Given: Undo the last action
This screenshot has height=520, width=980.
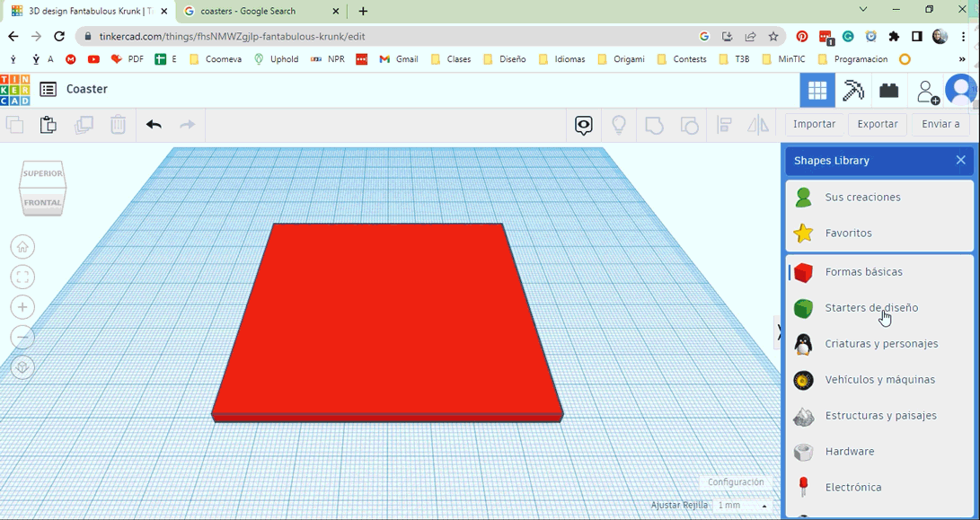Looking at the screenshot, I should tap(152, 125).
